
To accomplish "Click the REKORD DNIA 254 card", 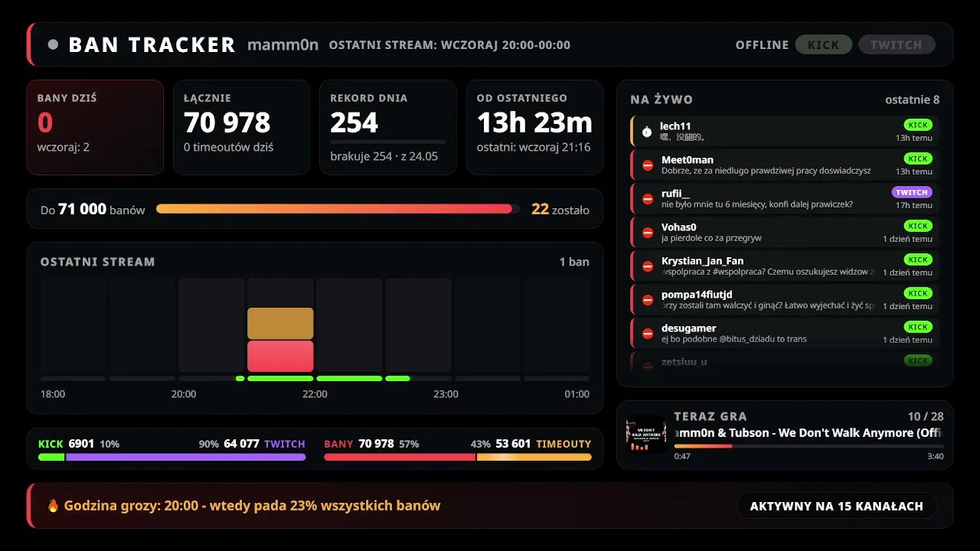I will click(x=388, y=127).
